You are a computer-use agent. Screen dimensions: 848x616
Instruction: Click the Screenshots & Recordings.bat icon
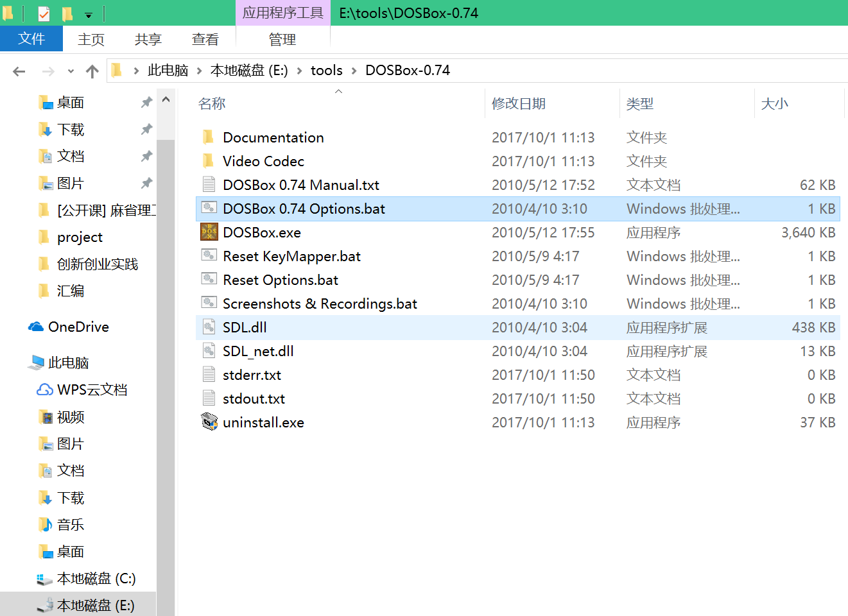209,304
